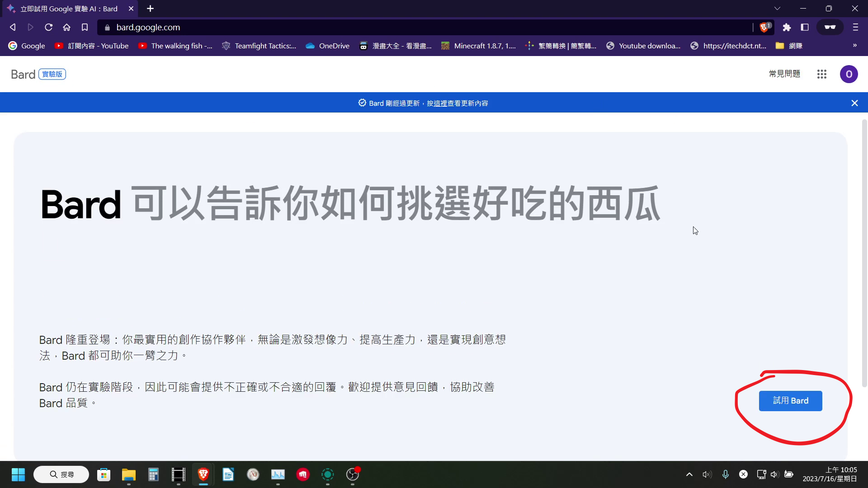This screenshot has width=868, height=488.
Task: Select the 立即試用 Google 實驗 AI tab
Action: 69,9
